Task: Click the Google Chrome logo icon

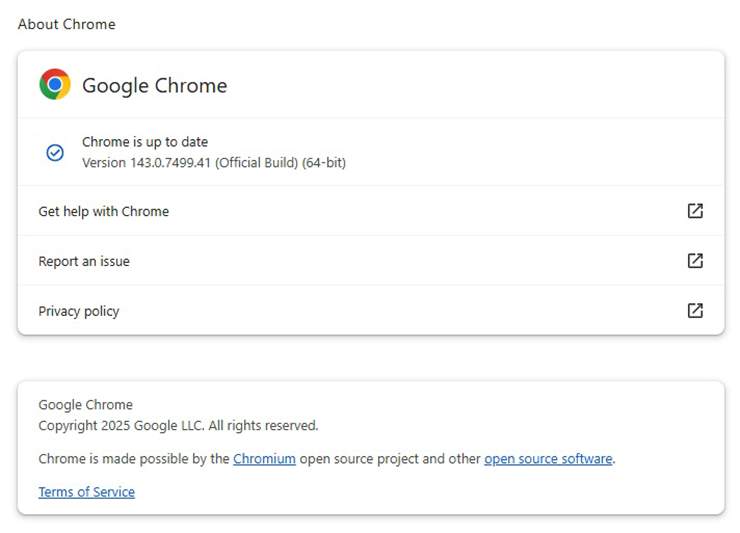Action: click(55, 85)
